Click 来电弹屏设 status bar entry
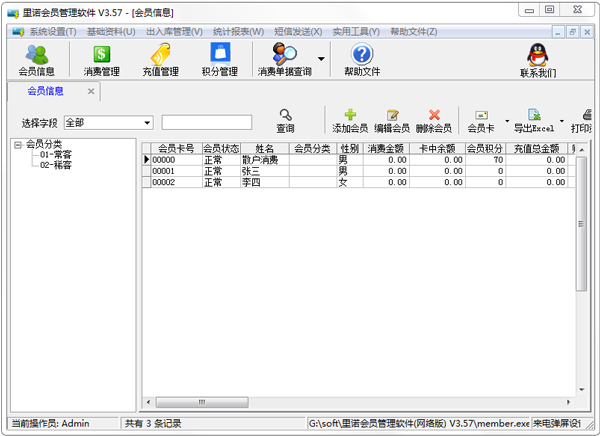This screenshot has height=436, width=600. (x=557, y=423)
